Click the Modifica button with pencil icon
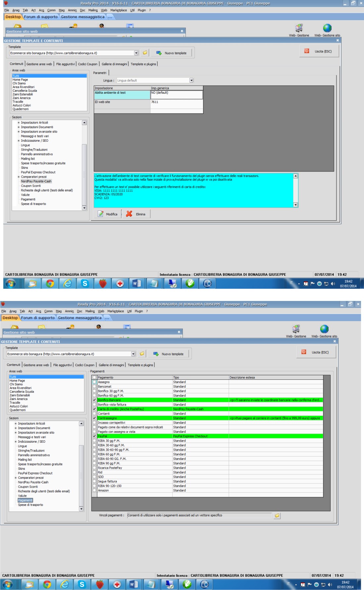Viewport: 364px width, 590px height. [108, 214]
